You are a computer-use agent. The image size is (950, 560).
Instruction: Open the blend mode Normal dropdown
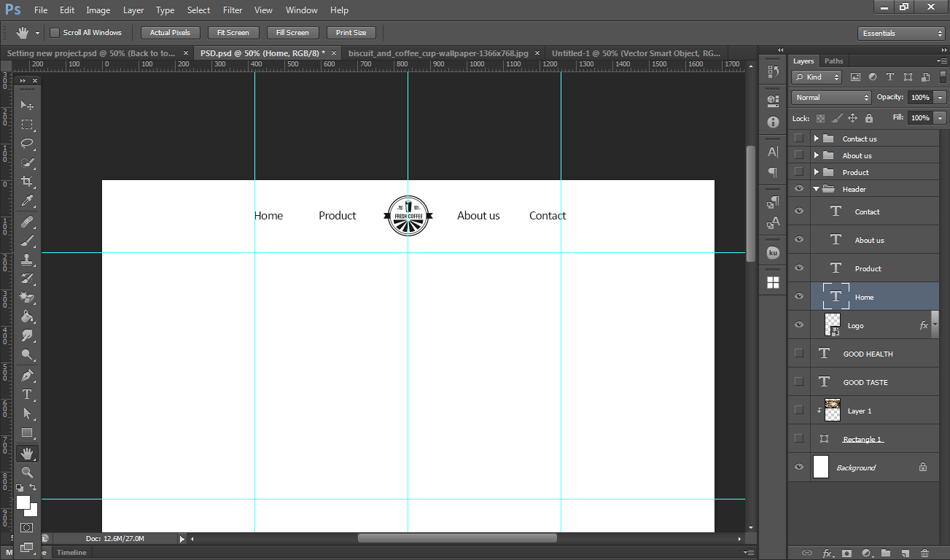tap(831, 98)
